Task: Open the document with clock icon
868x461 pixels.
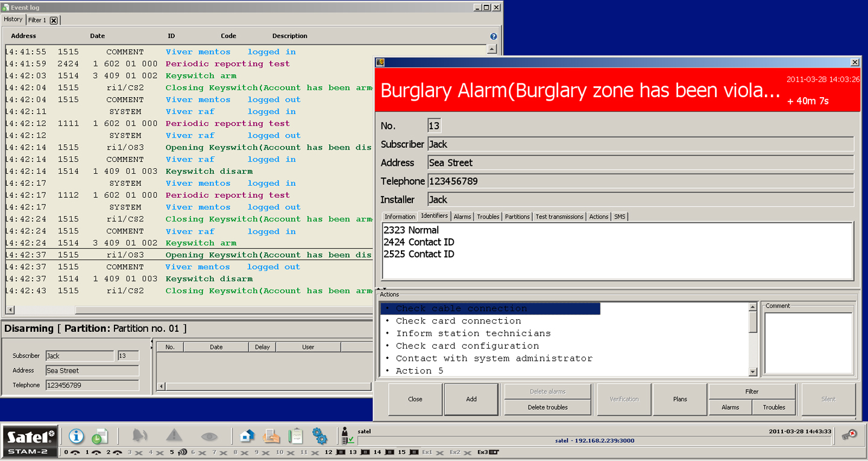Action: [99, 436]
